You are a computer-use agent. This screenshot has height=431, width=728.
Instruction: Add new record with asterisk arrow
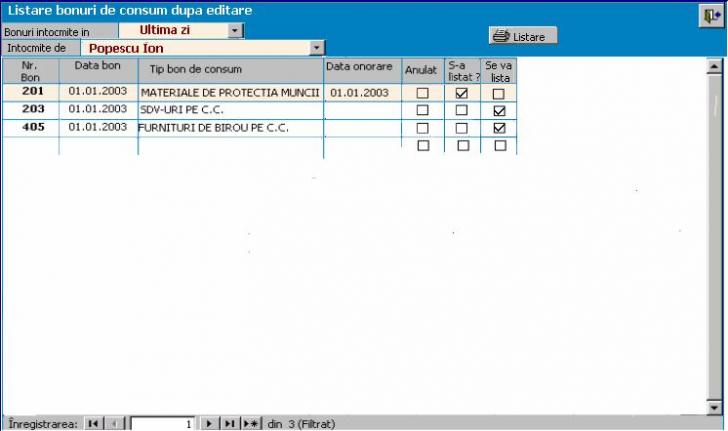tap(251, 424)
